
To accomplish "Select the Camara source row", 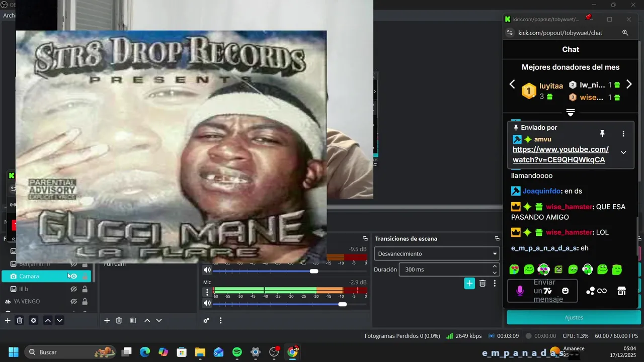I will (x=46, y=276).
